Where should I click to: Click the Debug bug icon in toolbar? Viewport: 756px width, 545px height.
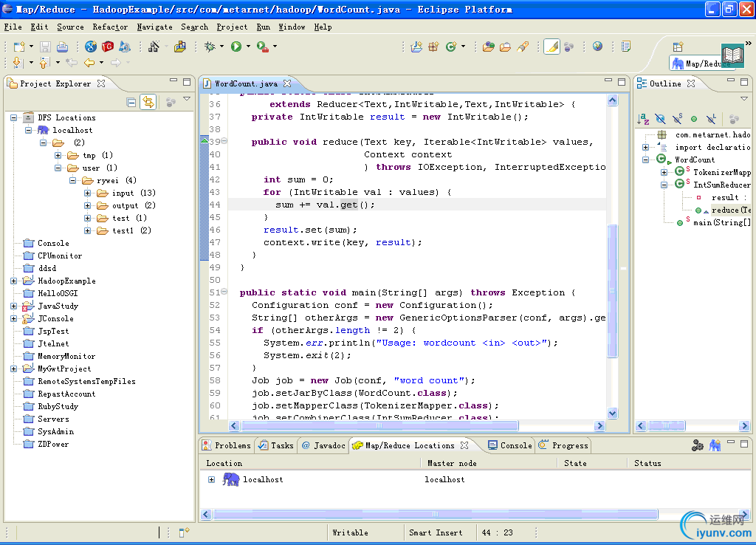(210, 47)
